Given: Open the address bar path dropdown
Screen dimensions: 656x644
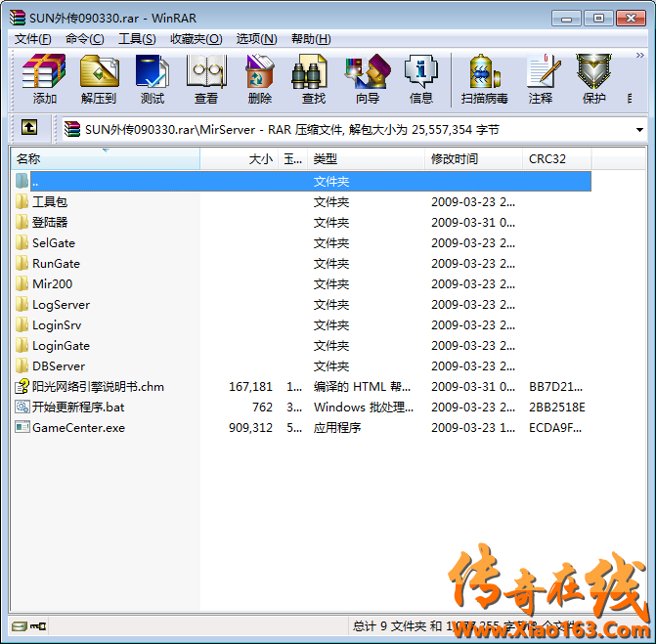Looking at the screenshot, I should (x=639, y=130).
